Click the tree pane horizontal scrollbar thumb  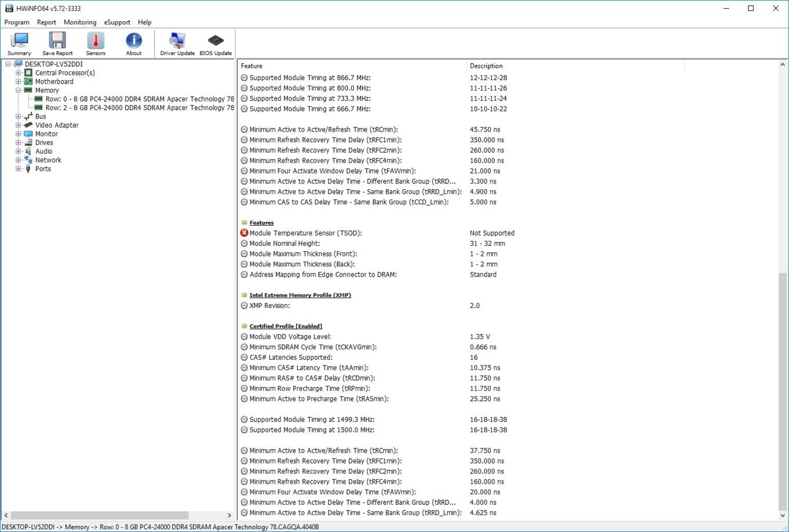(x=100, y=515)
